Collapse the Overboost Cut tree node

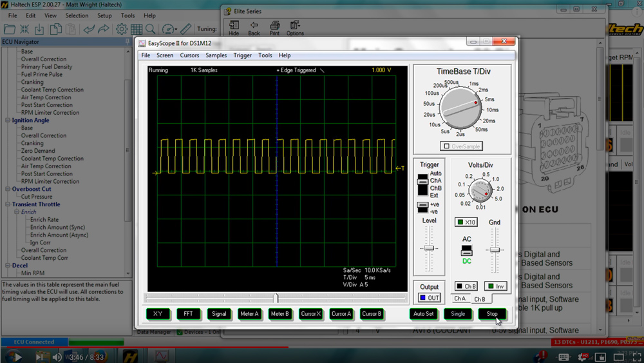coord(7,189)
